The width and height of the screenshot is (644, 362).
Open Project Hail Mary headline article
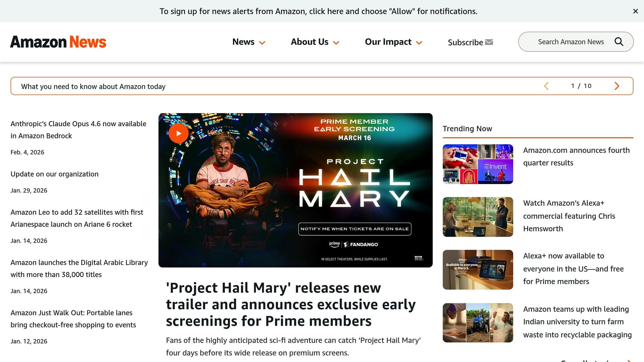(291, 304)
